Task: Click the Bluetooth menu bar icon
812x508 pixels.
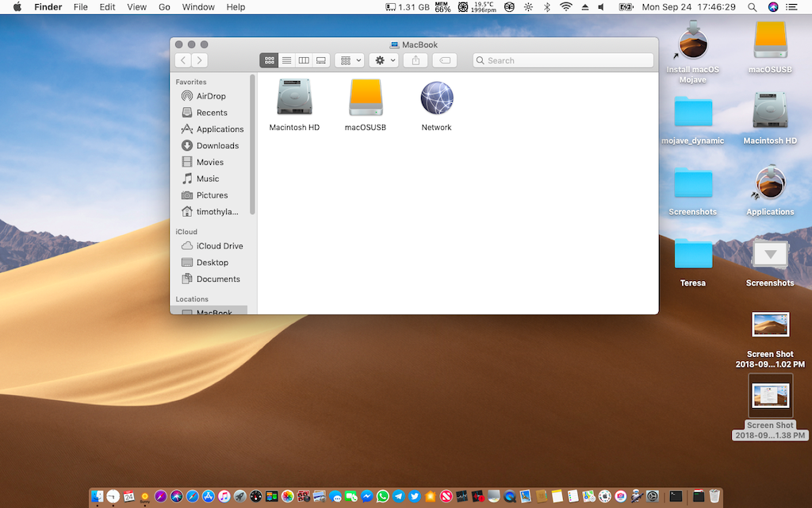Action: [x=547, y=6]
